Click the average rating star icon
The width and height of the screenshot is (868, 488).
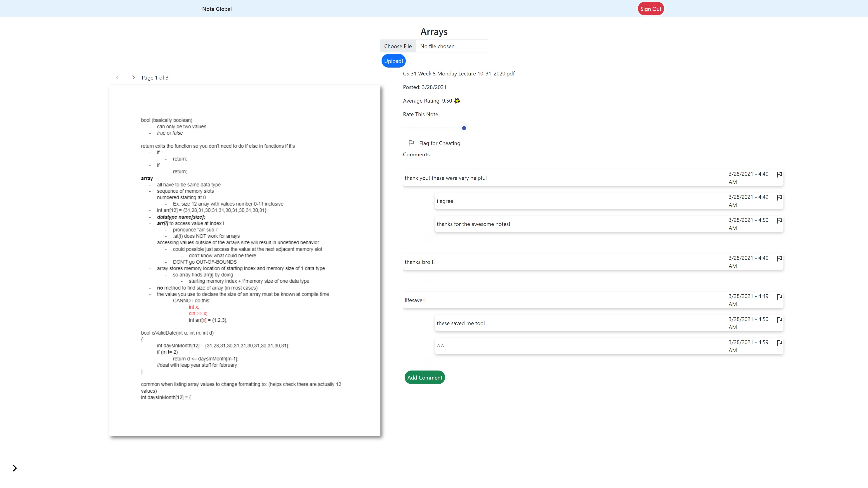[457, 101]
